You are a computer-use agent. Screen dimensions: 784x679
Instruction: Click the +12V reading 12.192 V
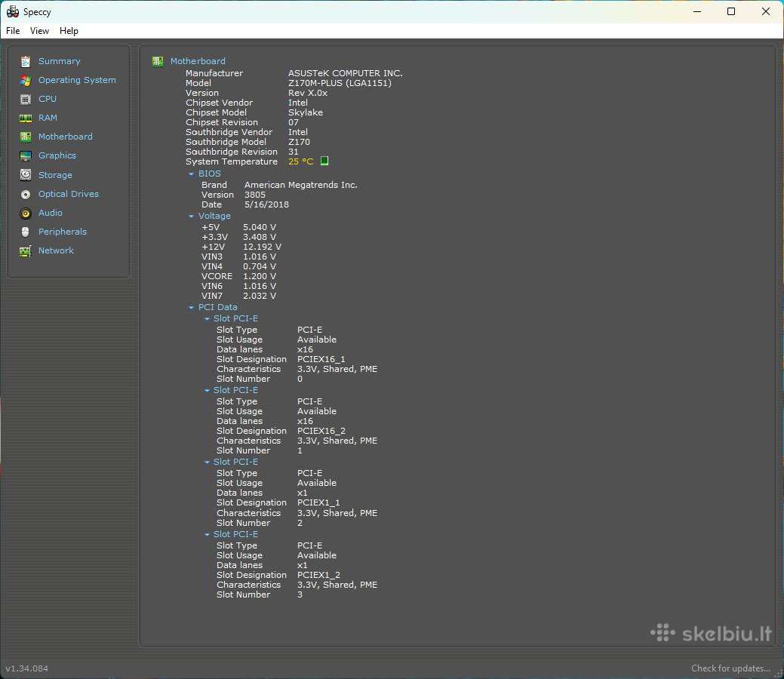coord(262,247)
